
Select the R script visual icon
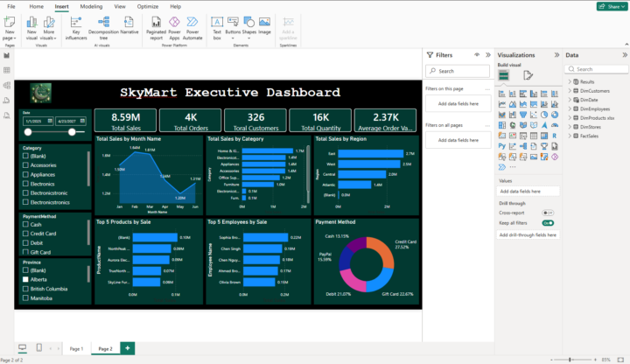(555, 136)
